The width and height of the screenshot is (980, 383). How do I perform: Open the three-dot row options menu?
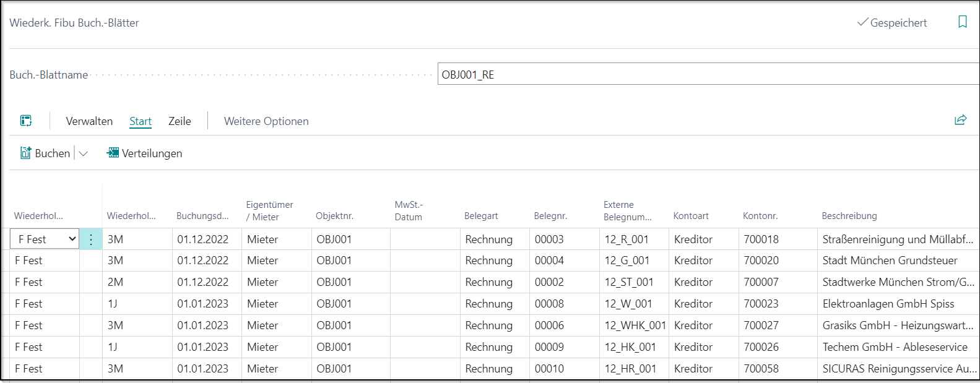(x=91, y=239)
